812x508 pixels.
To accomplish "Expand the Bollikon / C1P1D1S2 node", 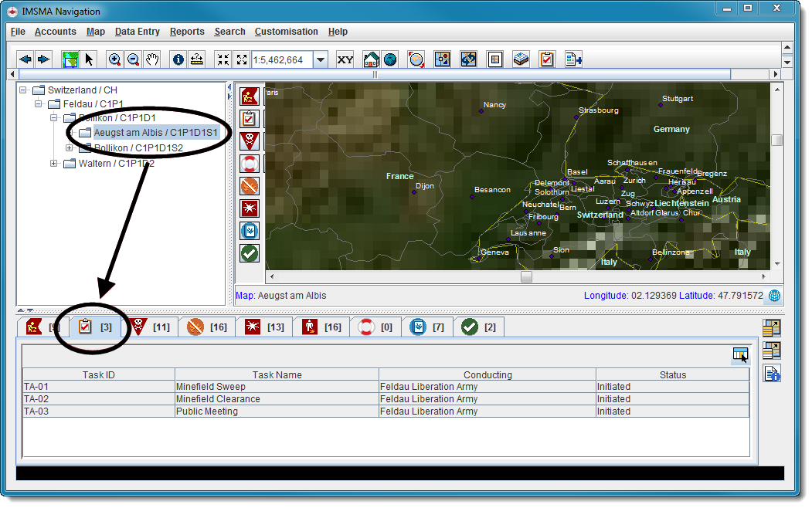I will (70, 147).
